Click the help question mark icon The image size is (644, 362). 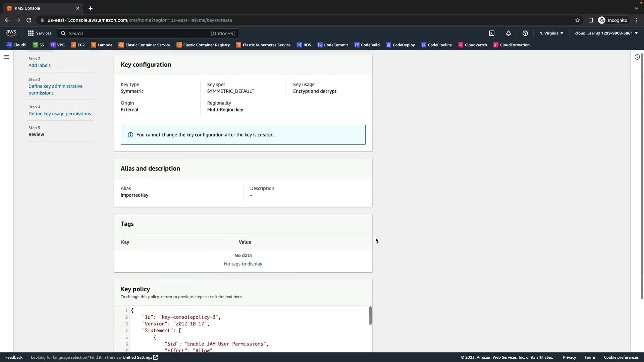pos(525,33)
